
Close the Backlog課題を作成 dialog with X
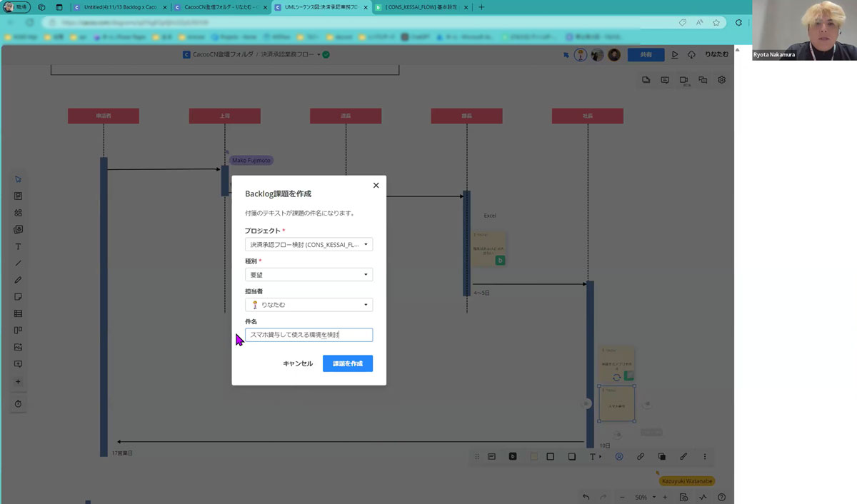[x=376, y=186]
